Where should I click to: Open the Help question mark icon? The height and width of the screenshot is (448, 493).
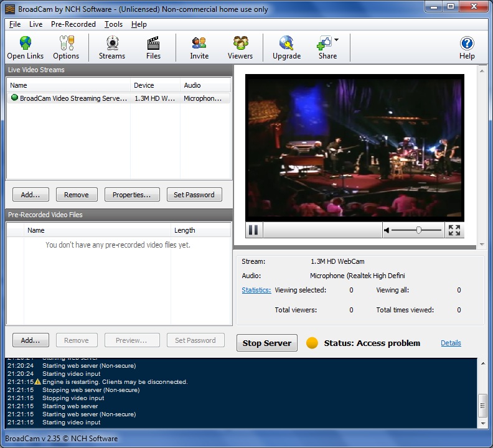click(467, 43)
